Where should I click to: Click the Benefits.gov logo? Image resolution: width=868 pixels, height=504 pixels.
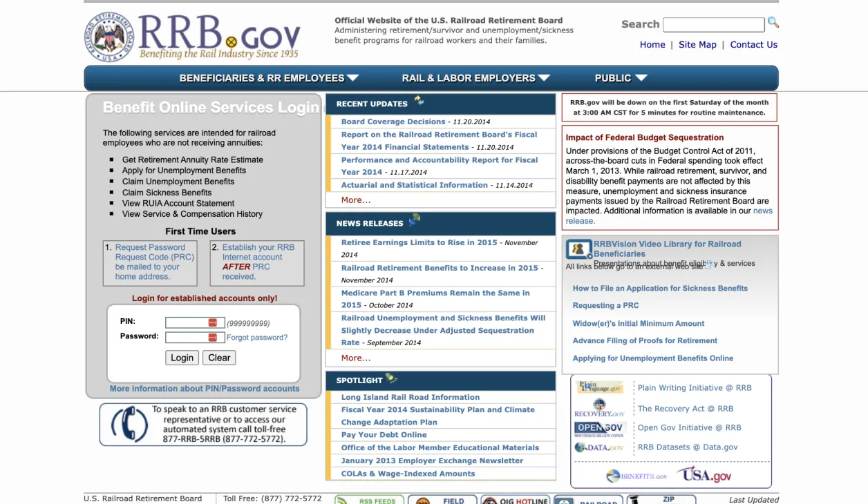coord(636,476)
